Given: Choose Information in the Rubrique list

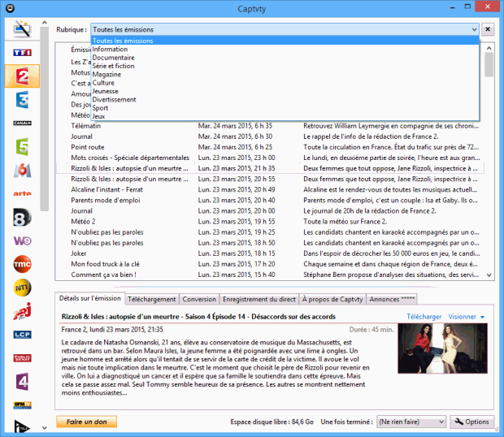Looking at the screenshot, I should pyautogui.click(x=285, y=49).
